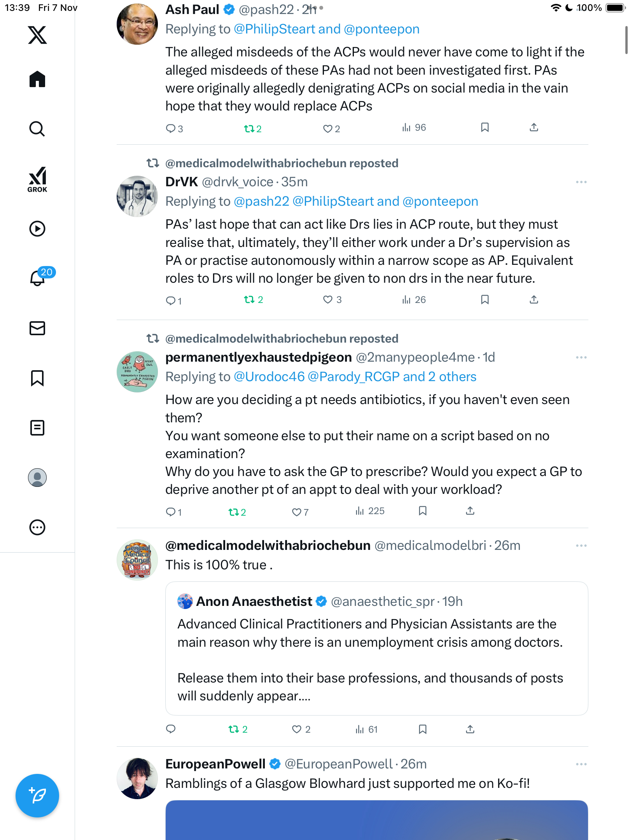Compose a new post
This screenshot has width=630, height=840.
(37, 796)
